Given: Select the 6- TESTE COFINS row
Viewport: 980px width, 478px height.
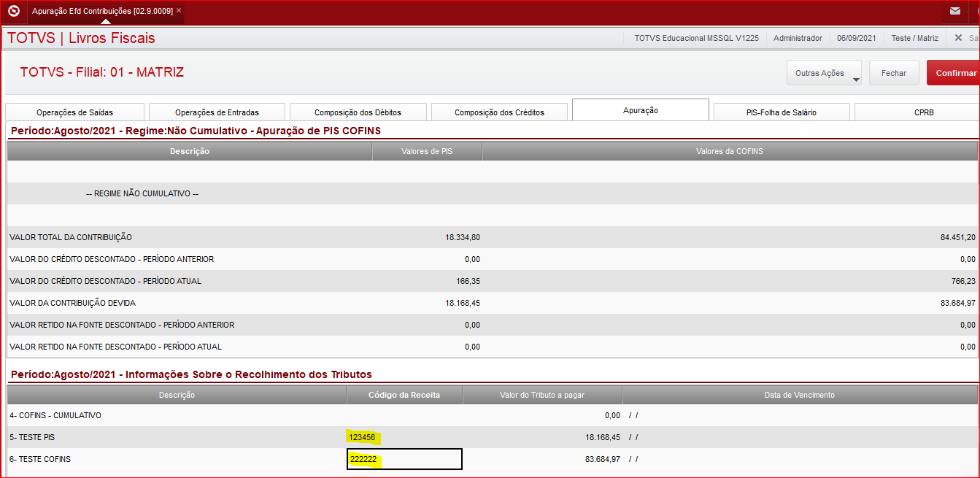Looking at the screenshot, I should (493, 459).
